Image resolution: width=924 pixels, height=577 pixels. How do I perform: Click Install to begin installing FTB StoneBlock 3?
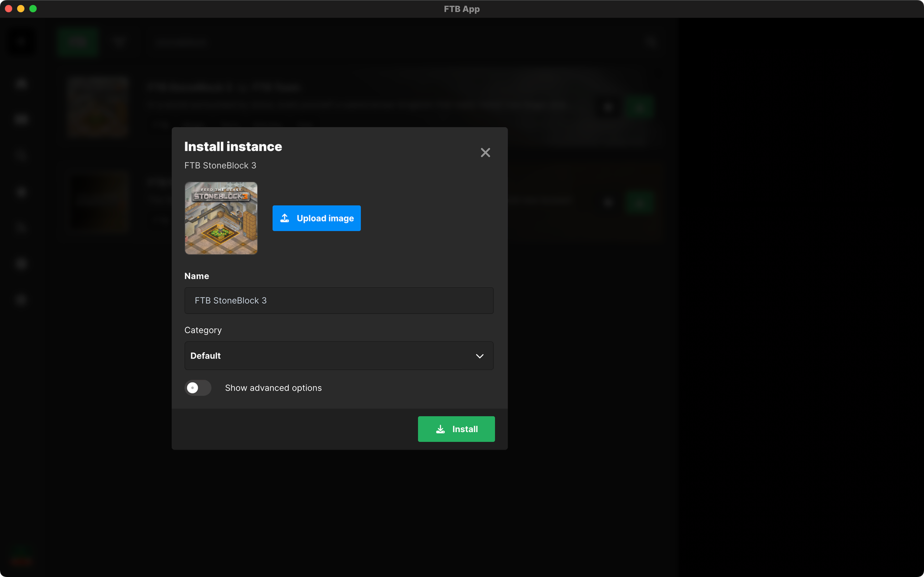coord(456,429)
